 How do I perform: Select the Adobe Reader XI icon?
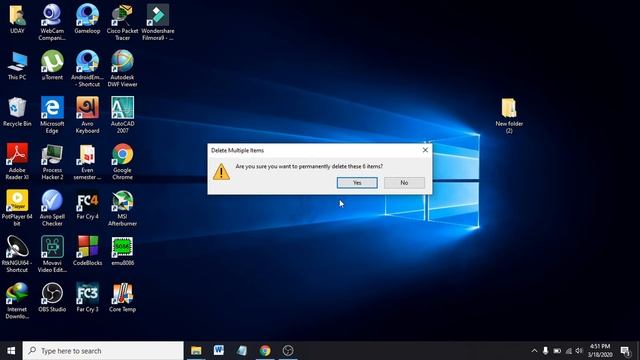coord(17,162)
